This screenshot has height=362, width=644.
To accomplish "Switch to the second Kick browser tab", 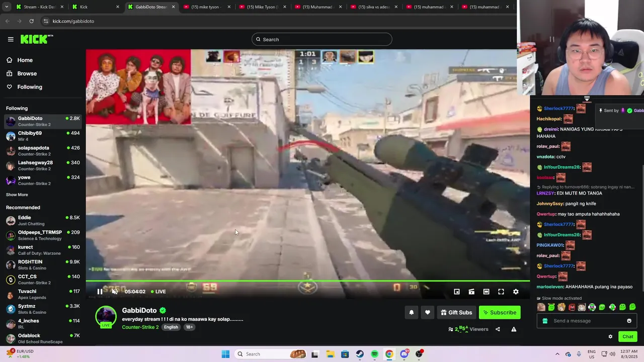I will [96, 7].
